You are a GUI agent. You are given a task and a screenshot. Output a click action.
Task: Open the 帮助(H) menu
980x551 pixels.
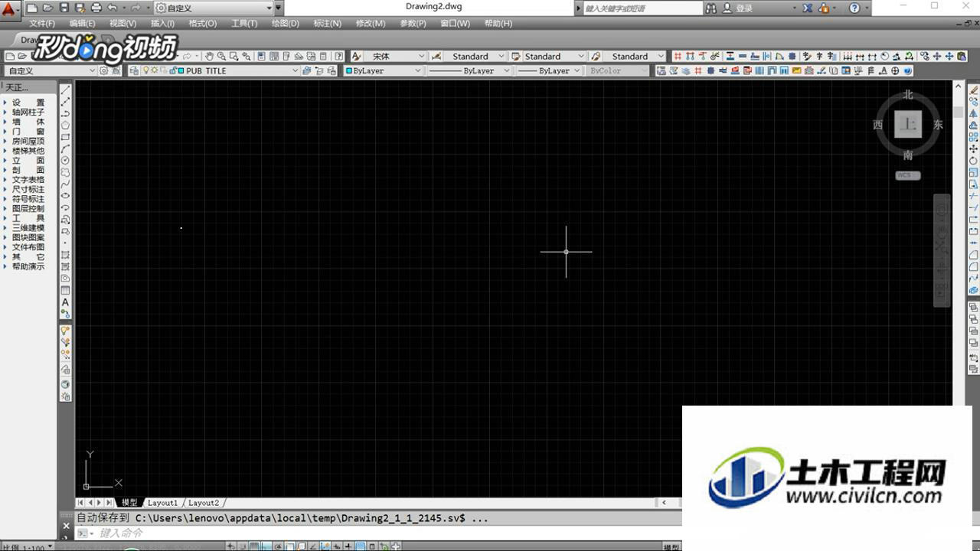[x=498, y=23]
